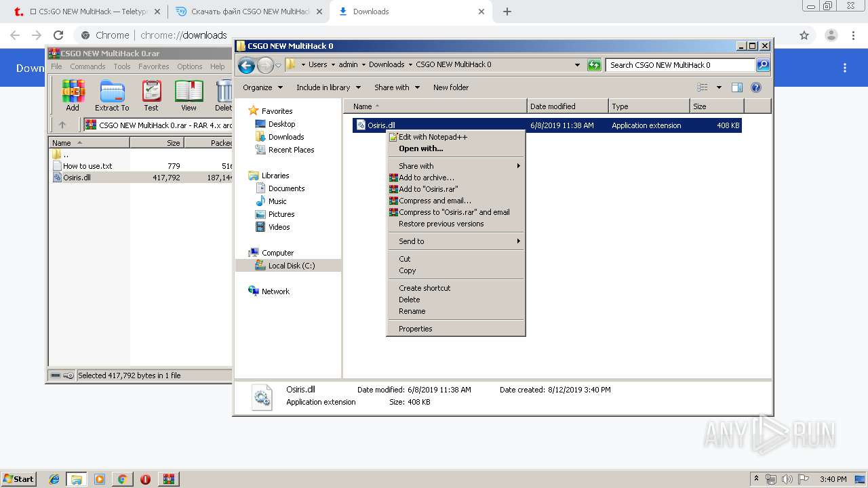Open WinRAR Commands menu
This screenshot has height=488, width=868.
87,66
